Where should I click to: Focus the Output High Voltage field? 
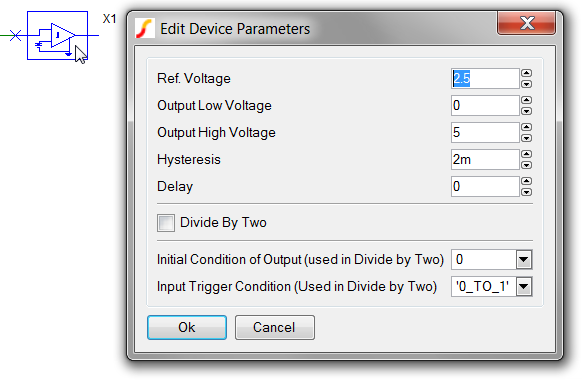pyautogui.click(x=485, y=132)
